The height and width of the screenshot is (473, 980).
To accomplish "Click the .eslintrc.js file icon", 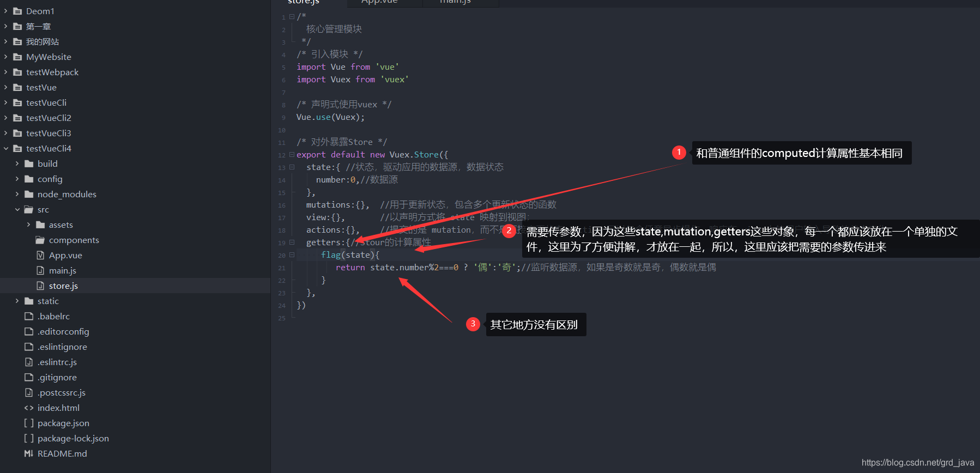I will (x=29, y=362).
